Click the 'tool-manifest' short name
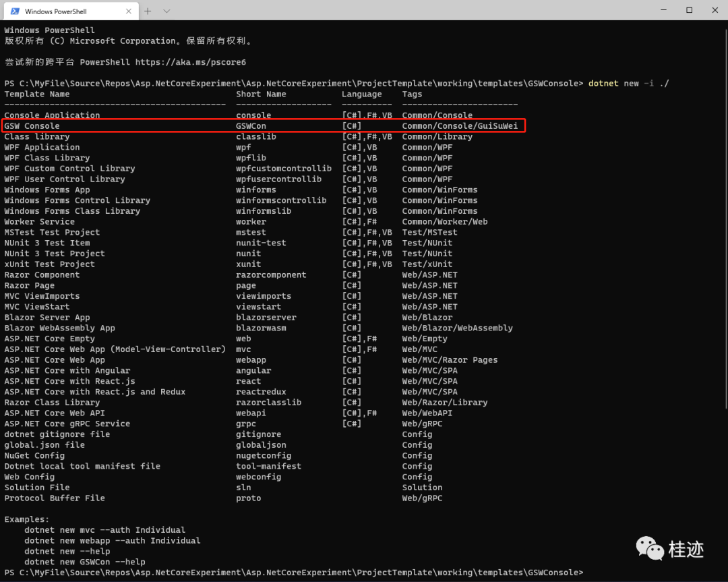The height and width of the screenshot is (582, 728). 268,467
